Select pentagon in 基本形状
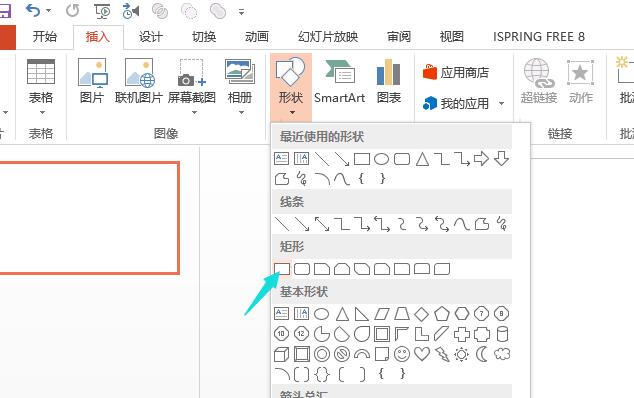The height and width of the screenshot is (398, 634). click(442, 314)
